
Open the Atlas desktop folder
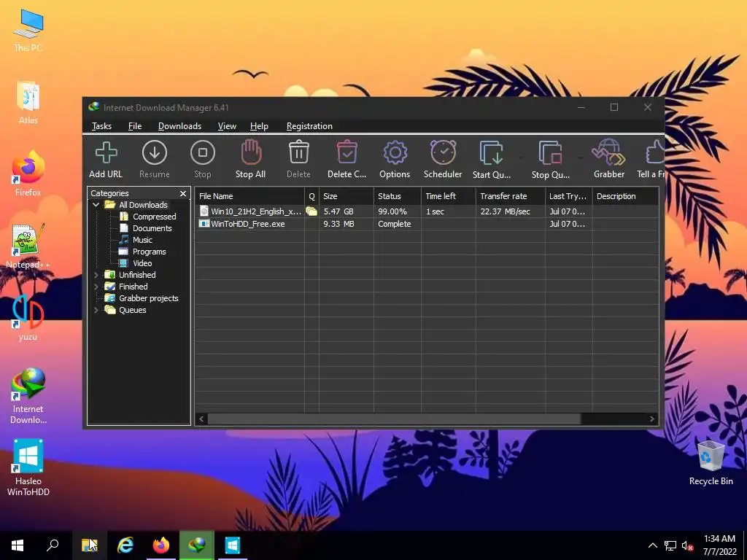click(x=28, y=103)
